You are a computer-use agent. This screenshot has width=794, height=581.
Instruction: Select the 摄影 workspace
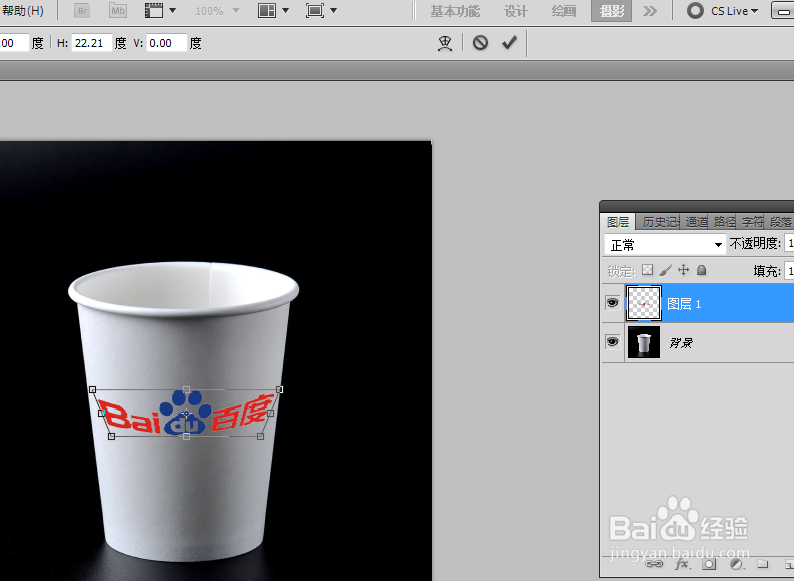pos(611,11)
